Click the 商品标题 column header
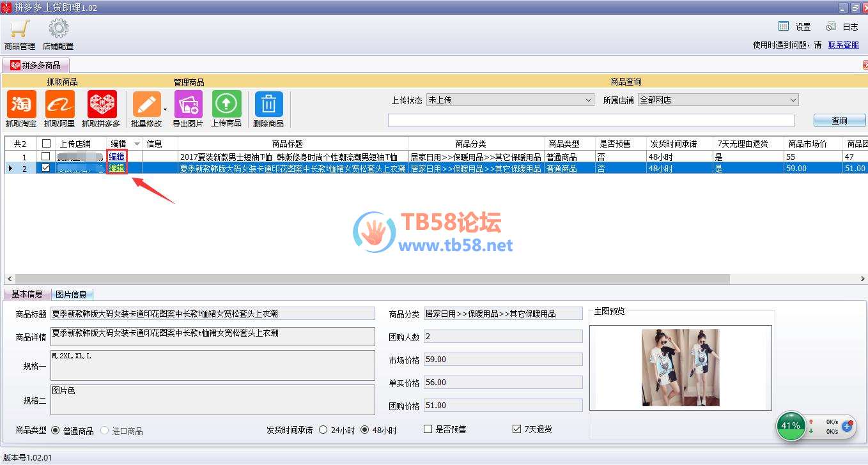Viewport: 868px width, 465px height. pyautogui.click(x=293, y=144)
